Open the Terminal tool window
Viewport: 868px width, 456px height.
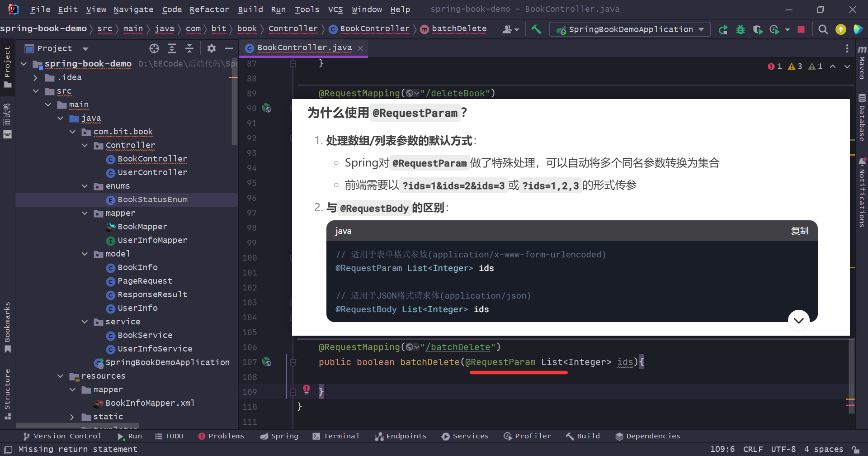coord(336,436)
